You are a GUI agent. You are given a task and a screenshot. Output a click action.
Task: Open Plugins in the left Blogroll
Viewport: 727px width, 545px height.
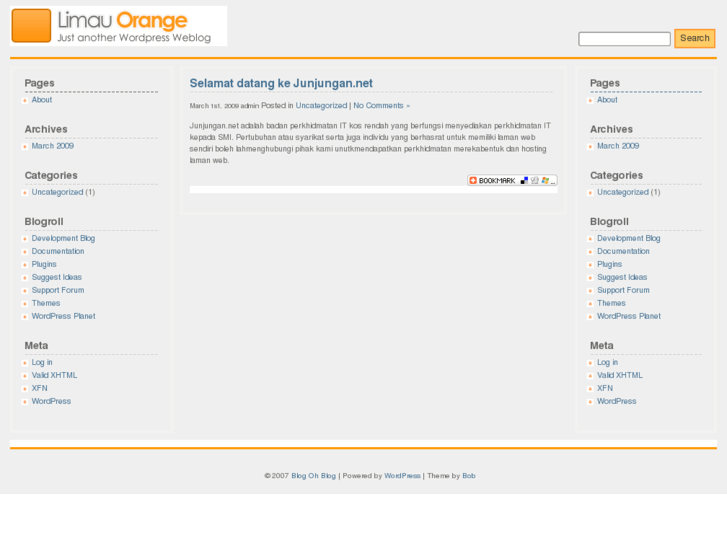[x=44, y=264]
